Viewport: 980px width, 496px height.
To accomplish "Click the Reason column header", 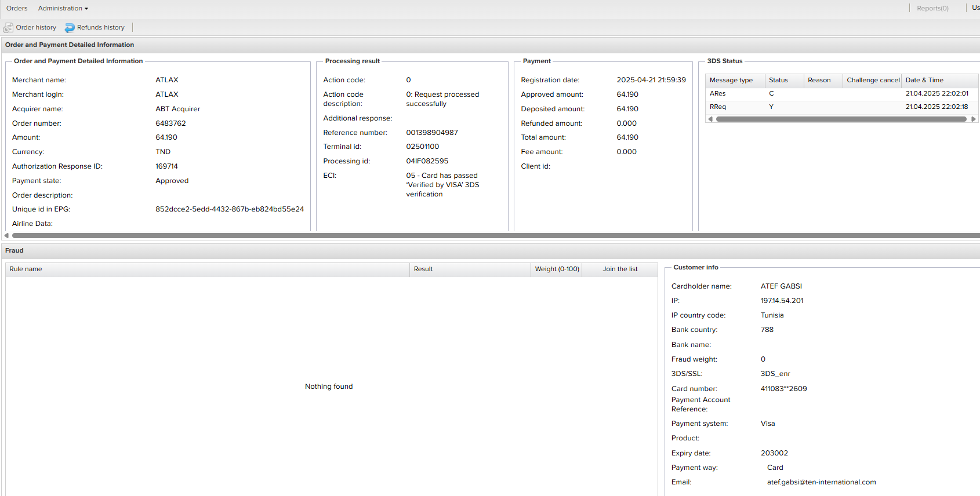I will [x=819, y=81].
